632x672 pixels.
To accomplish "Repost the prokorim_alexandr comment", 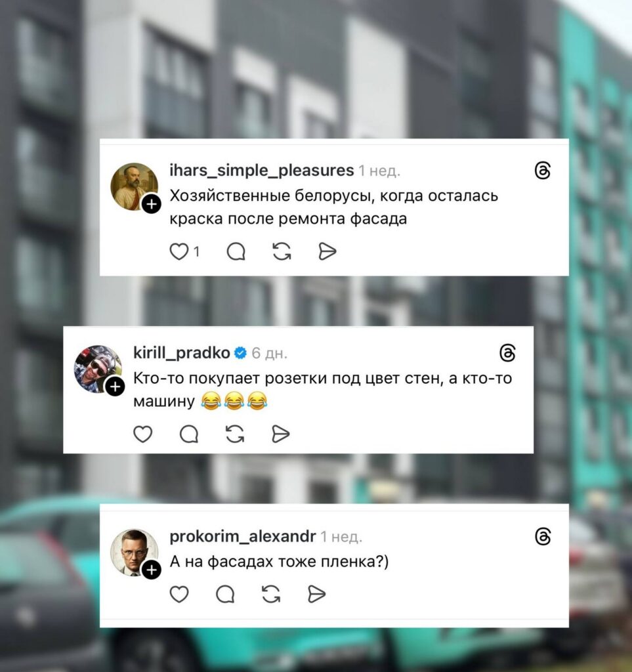I will tap(271, 595).
